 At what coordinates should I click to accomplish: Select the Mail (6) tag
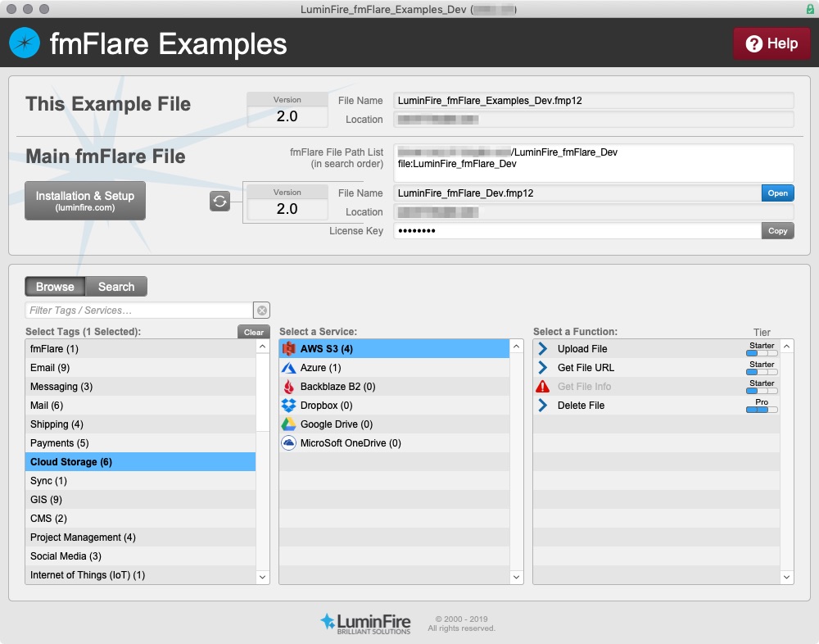coord(141,405)
